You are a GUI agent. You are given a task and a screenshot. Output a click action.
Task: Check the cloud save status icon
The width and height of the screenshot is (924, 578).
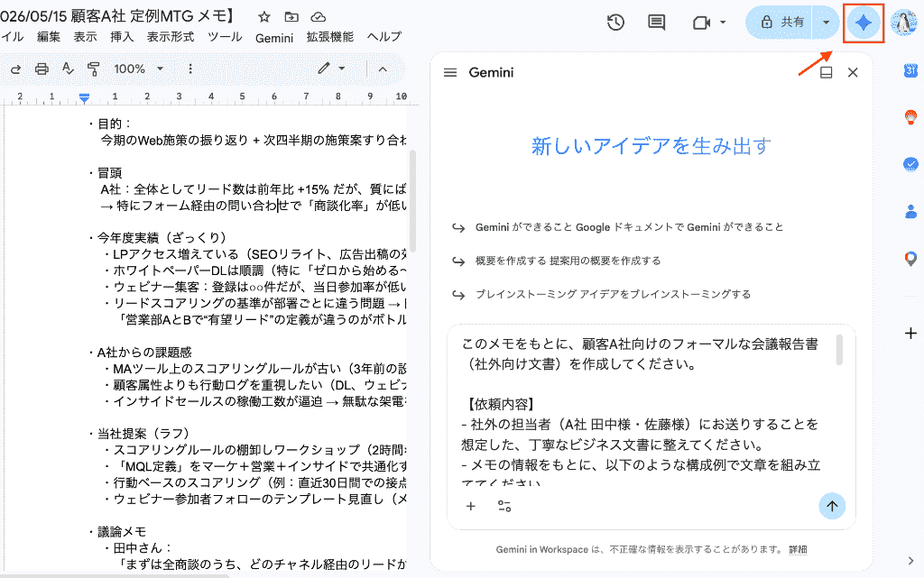(x=318, y=17)
